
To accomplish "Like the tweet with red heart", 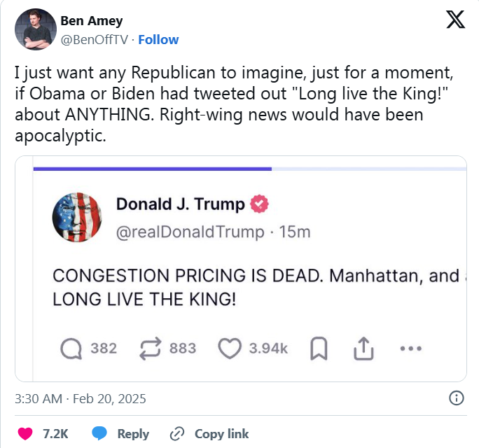I will tap(25, 433).
